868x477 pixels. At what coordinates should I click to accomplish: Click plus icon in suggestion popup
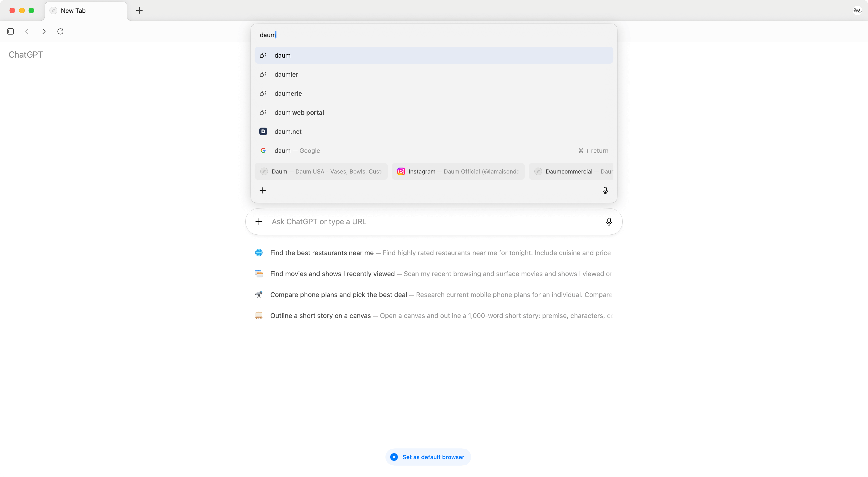pos(263,190)
